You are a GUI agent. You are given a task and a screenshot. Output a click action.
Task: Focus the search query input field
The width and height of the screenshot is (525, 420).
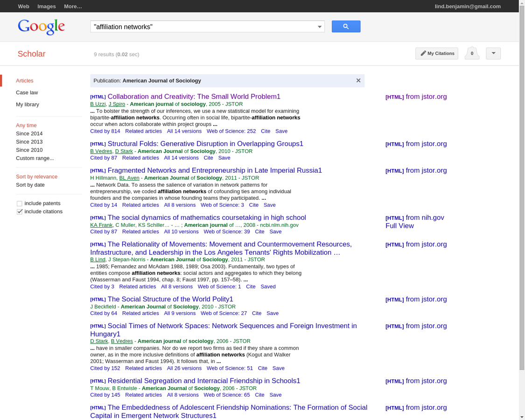(x=203, y=27)
